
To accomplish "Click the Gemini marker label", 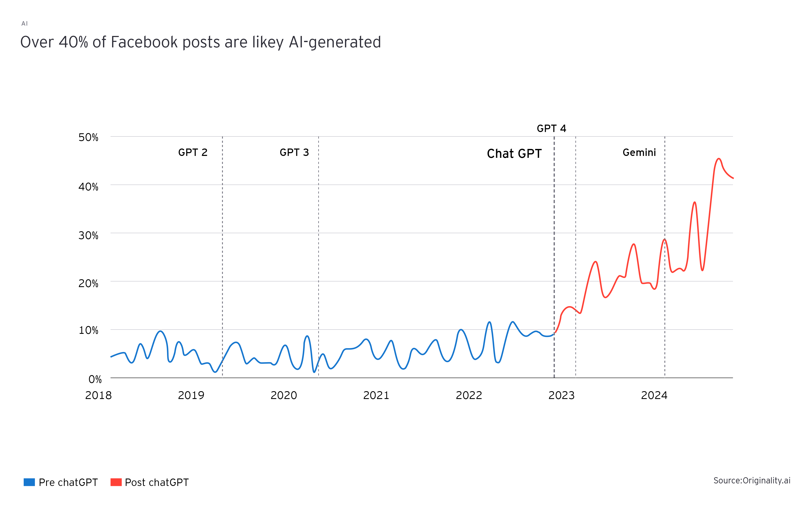I will pos(639,153).
